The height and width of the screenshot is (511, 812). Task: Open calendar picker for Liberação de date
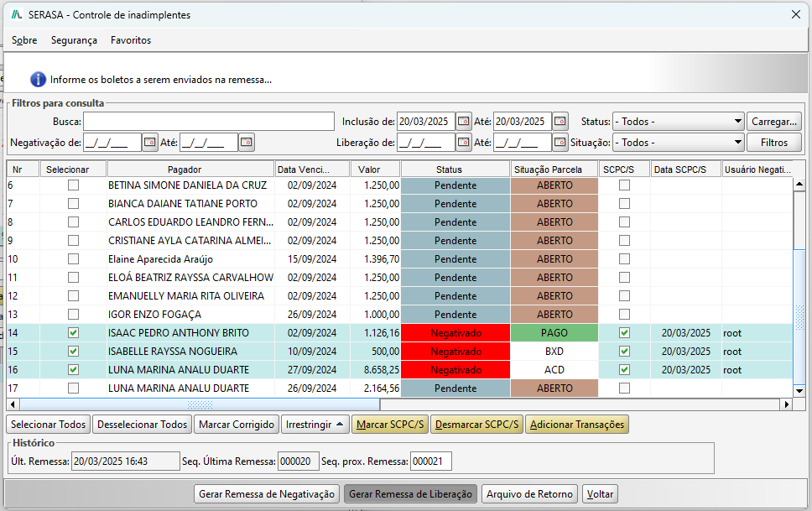[x=464, y=142]
